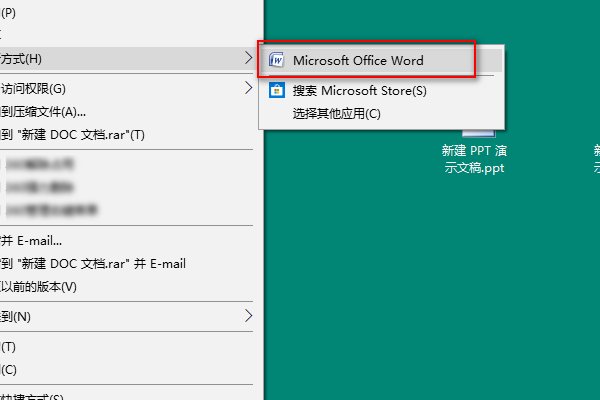Click the 到压缩文件(A)... menu entry

(x=44, y=111)
